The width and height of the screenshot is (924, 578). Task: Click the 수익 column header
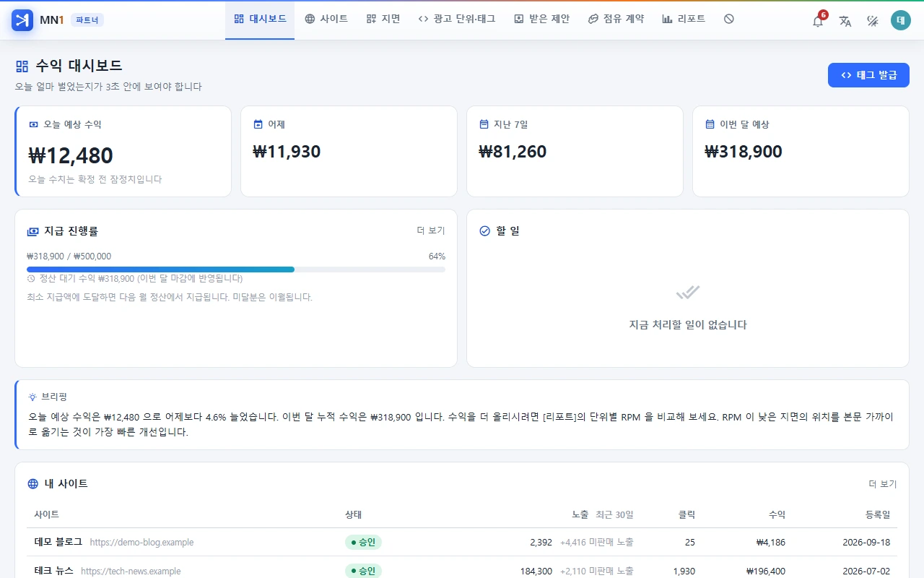pyautogui.click(x=777, y=514)
